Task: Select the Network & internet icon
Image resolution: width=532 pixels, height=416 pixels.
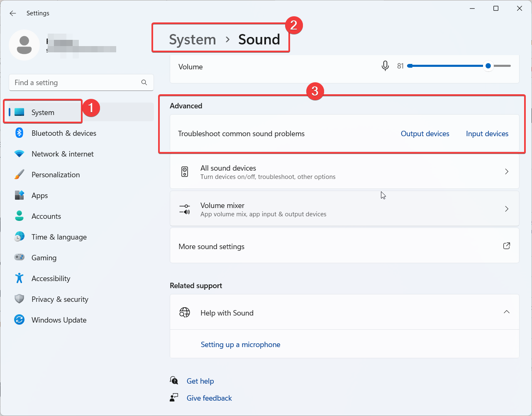Action: click(19, 154)
